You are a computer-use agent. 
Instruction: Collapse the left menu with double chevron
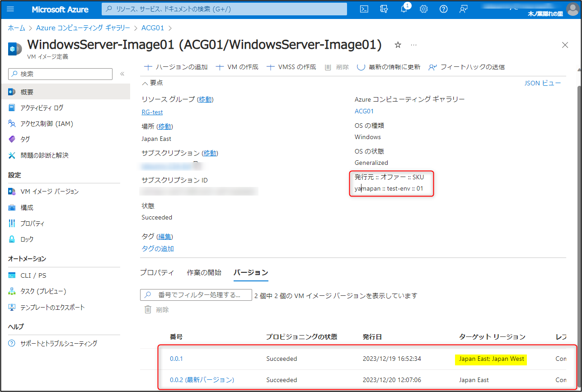[x=122, y=74]
